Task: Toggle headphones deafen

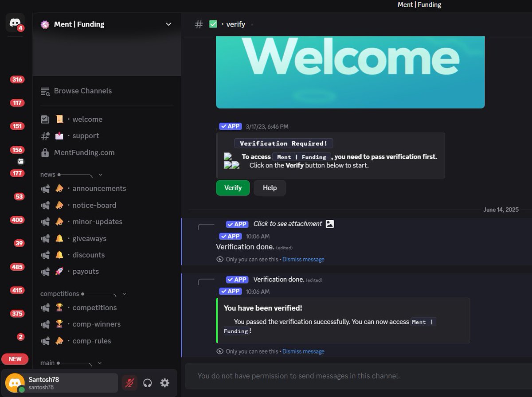Action: click(148, 383)
